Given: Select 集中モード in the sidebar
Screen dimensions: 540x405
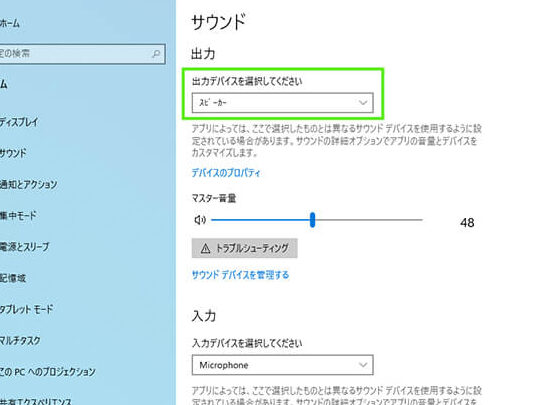Looking at the screenshot, I should coord(18,216).
